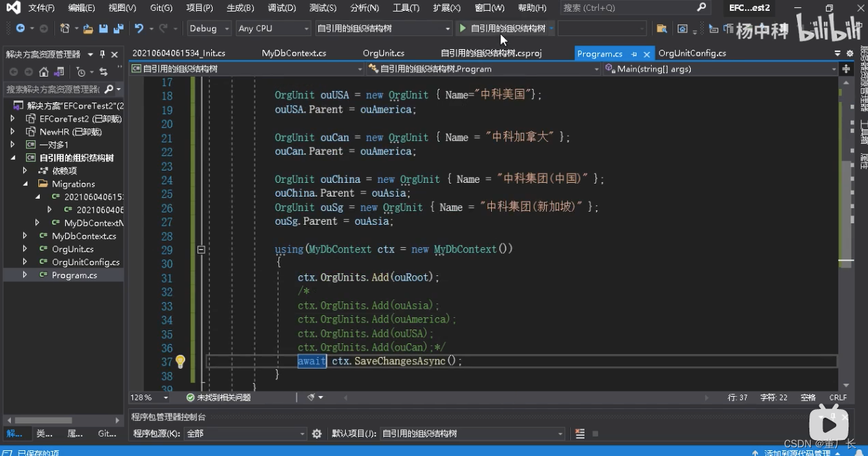This screenshot has height=456, width=868.
Task: Click the clear console icon
Action: pyautogui.click(x=579, y=434)
